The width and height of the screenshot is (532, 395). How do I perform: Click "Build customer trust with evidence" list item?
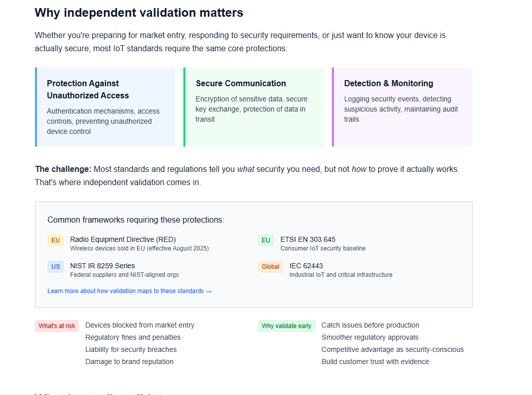[x=375, y=362]
